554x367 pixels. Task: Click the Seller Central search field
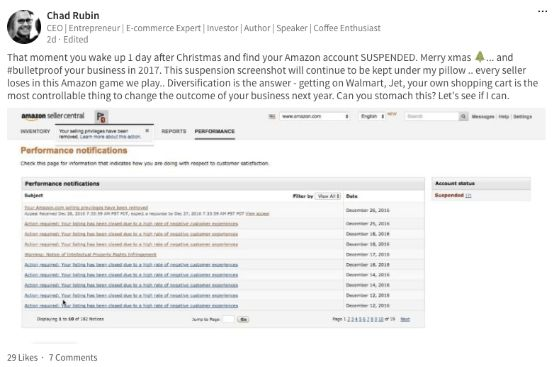pos(432,116)
